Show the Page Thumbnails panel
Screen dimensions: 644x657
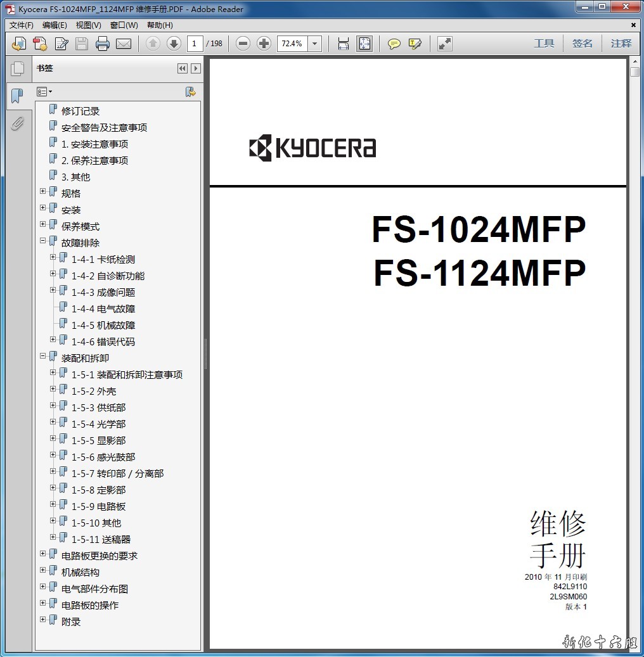(x=17, y=68)
